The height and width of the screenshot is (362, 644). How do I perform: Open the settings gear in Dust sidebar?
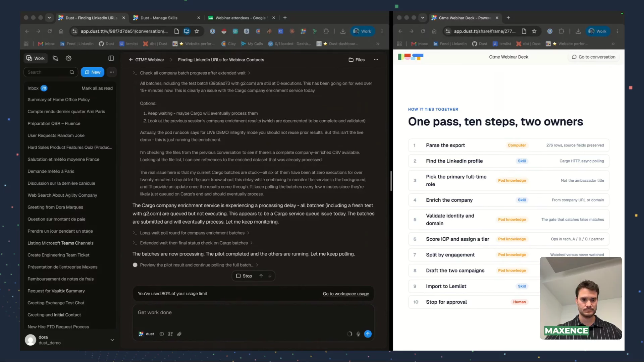[x=68, y=58]
